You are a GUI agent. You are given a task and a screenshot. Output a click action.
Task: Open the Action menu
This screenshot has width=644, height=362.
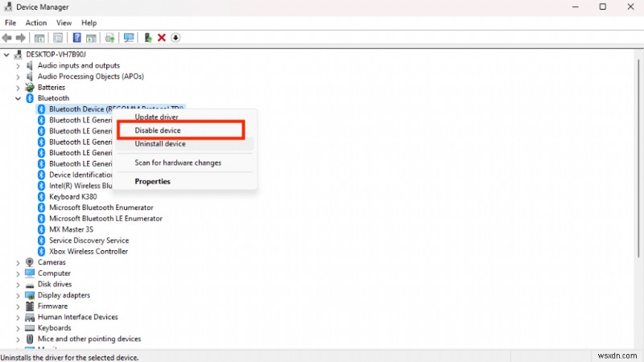pyautogui.click(x=36, y=23)
